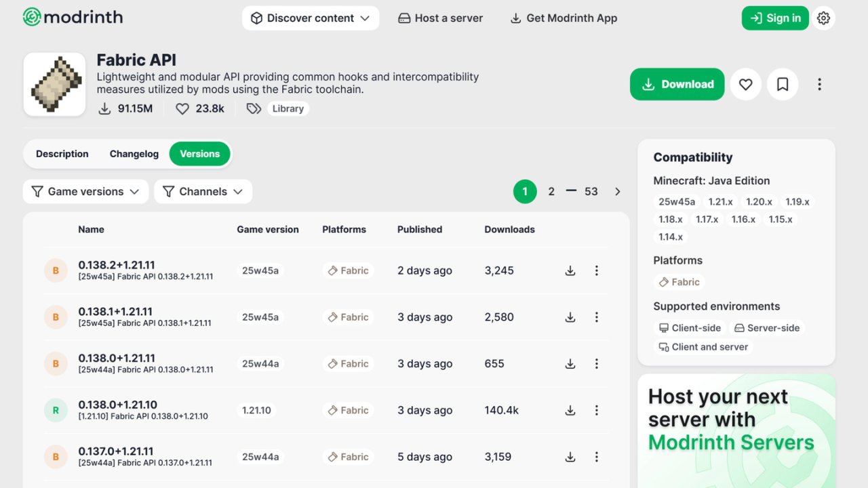Open the Channels filter dropdown
The width and height of the screenshot is (868, 488).
click(203, 192)
